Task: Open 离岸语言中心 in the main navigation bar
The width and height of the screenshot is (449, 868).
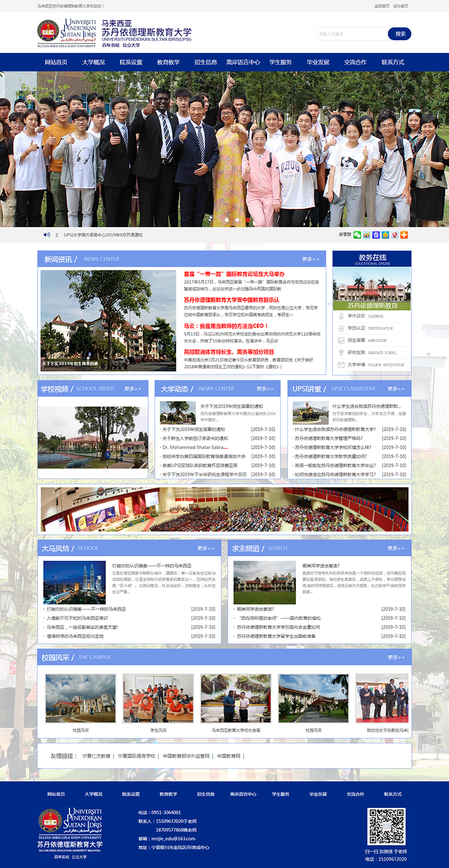Action: click(x=243, y=62)
